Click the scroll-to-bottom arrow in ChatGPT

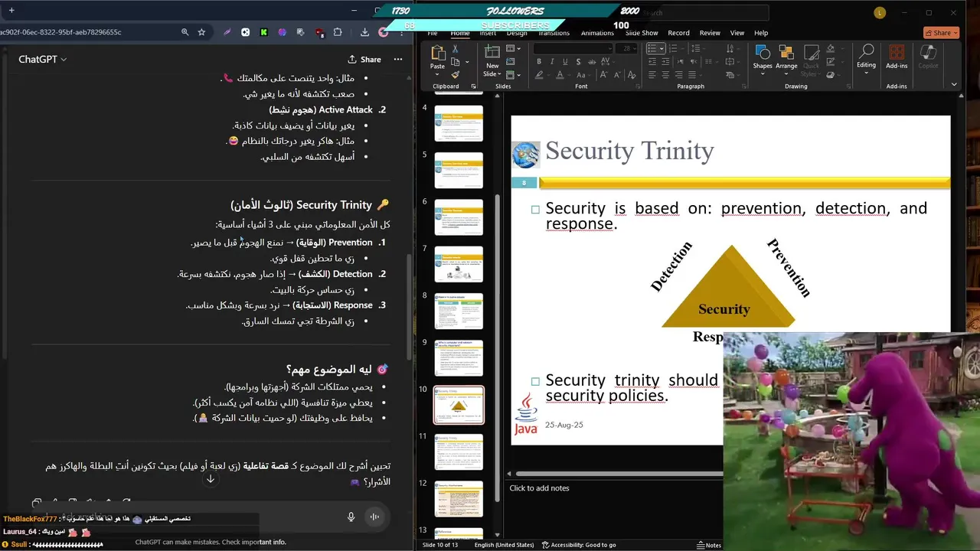point(210,479)
